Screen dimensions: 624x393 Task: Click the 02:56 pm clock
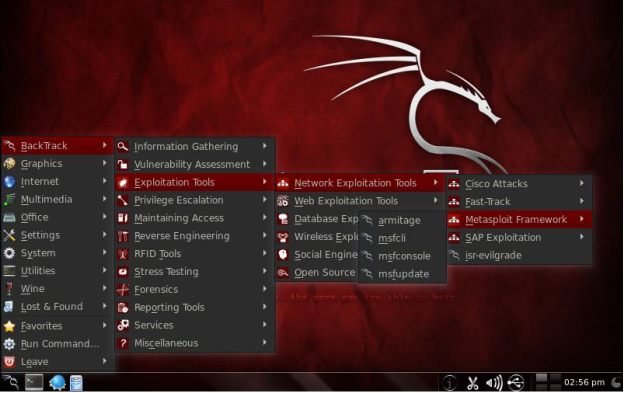point(584,383)
